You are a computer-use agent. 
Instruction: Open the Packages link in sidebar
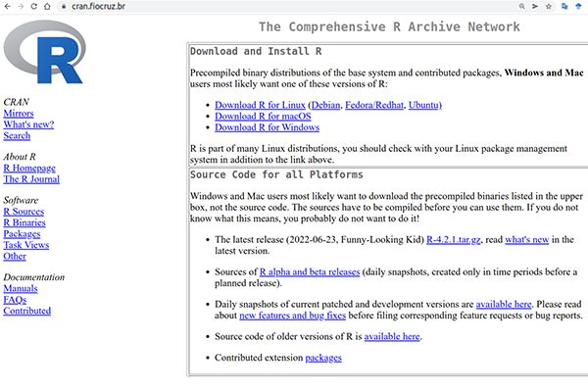[x=22, y=234]
